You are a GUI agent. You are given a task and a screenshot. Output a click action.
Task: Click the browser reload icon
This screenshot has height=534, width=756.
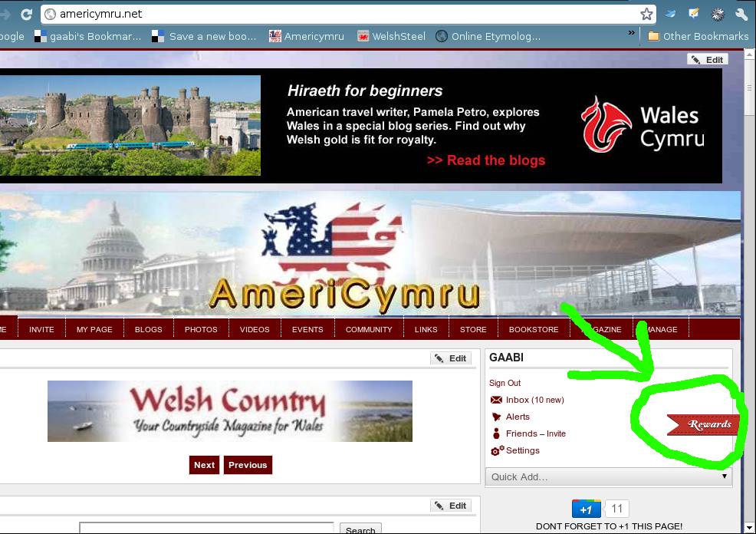click(26, 14)
